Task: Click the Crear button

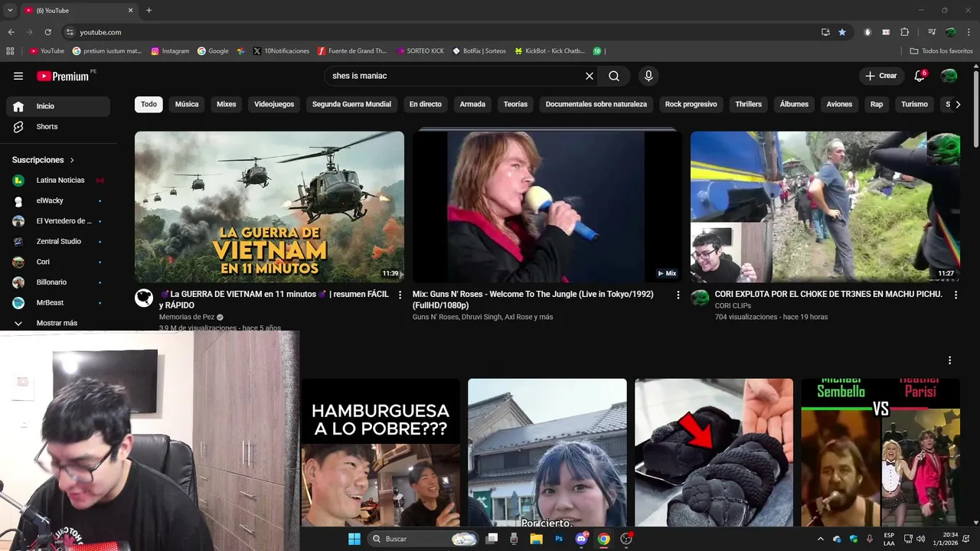Action: point(881,76)
